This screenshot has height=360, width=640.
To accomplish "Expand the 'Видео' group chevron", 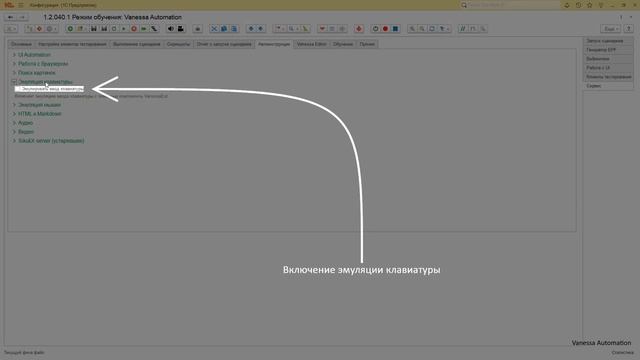I will (x=14, y=132).
